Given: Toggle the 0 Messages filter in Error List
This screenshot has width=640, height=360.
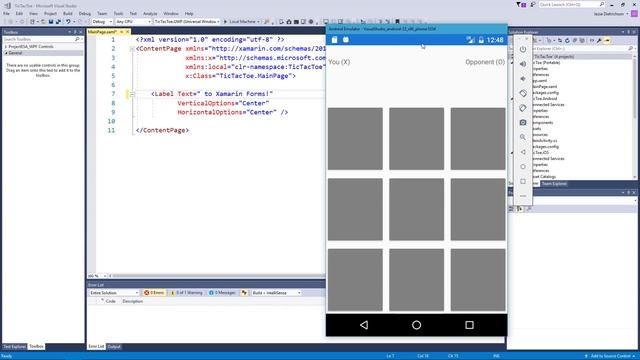Looking at the screenshot, I should coord(222,293).
